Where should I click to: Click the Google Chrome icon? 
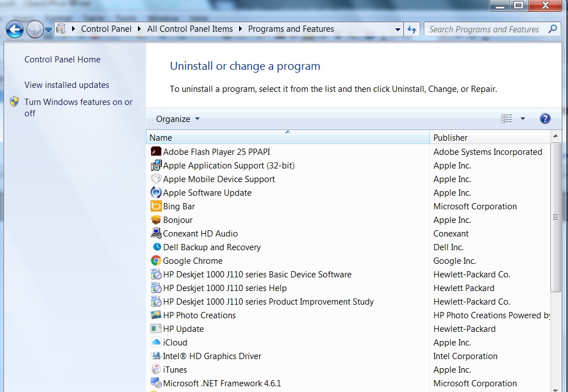point(156,260)
